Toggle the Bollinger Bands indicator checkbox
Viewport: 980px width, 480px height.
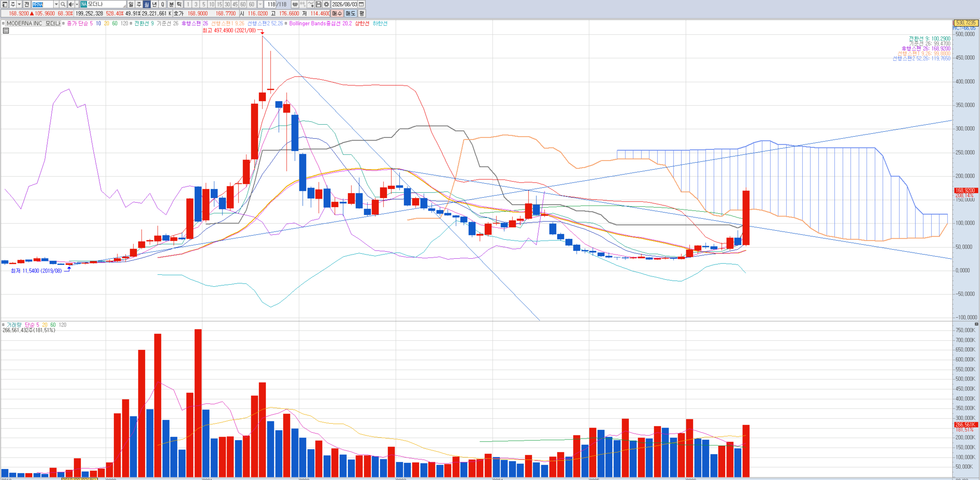286,23
